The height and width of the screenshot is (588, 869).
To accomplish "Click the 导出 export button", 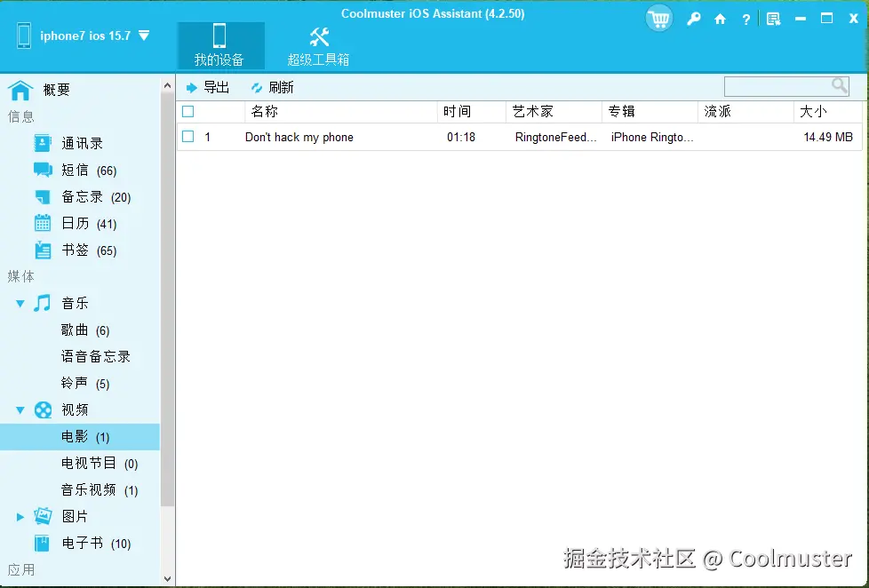I will pos(208,87).
